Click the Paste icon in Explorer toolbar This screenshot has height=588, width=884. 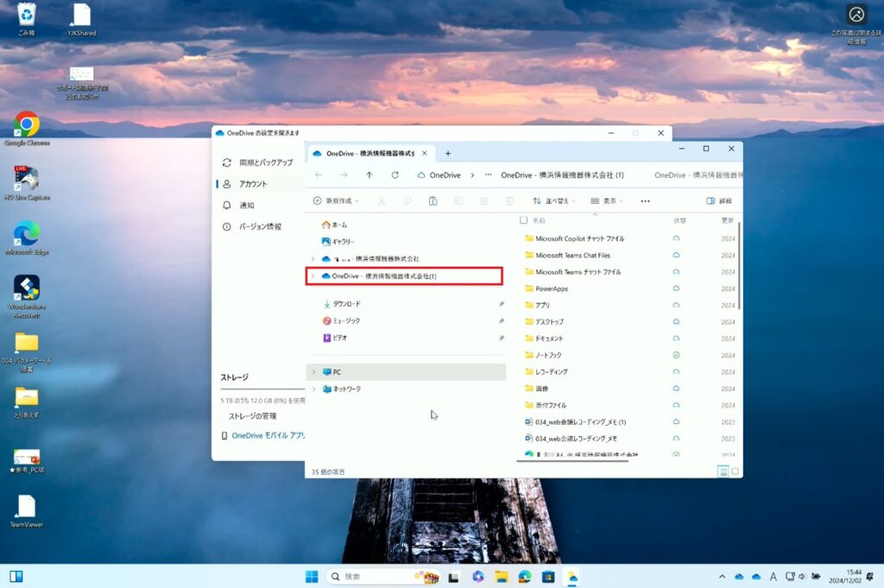click(x=433, y=201)
